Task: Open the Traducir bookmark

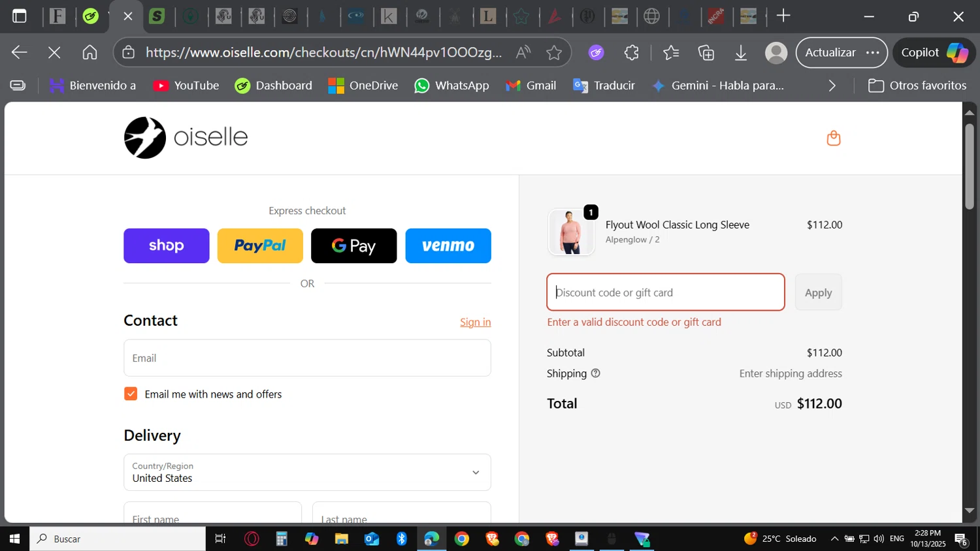Action: 604,86
